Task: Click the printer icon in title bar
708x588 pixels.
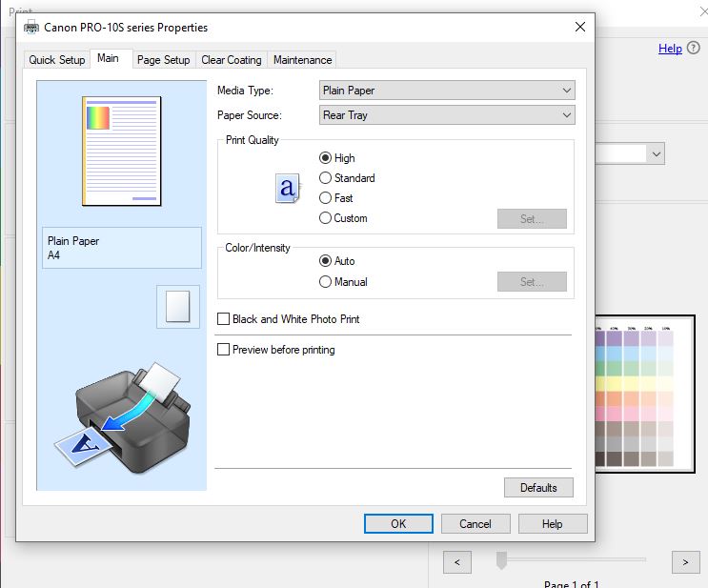Action: 31,28
